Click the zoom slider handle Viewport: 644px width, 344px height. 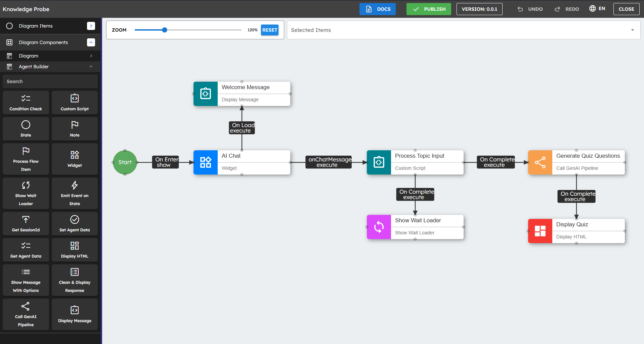pos(165,30)
